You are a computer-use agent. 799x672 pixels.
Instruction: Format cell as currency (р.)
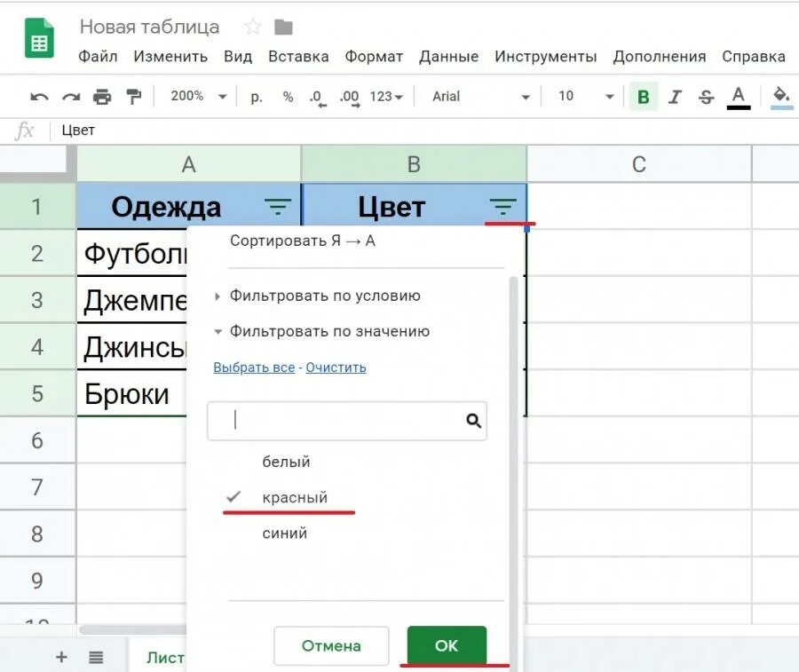(x=257, y=96)
